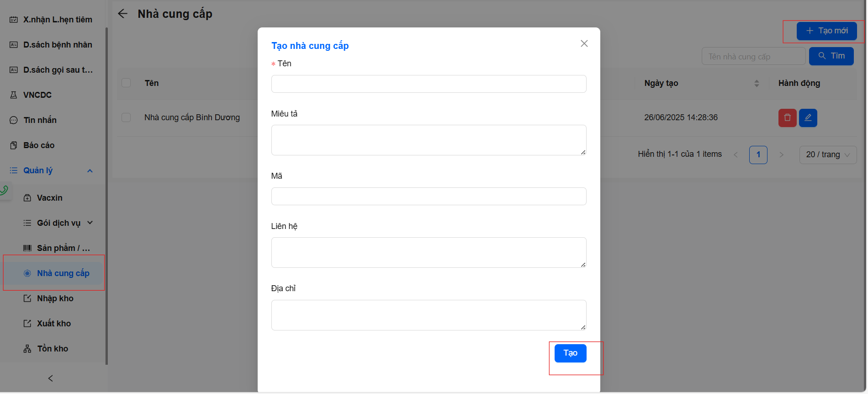Screen dimensions: 868x394
Task: Click the Tạo mới button
Action: point(826,31)
